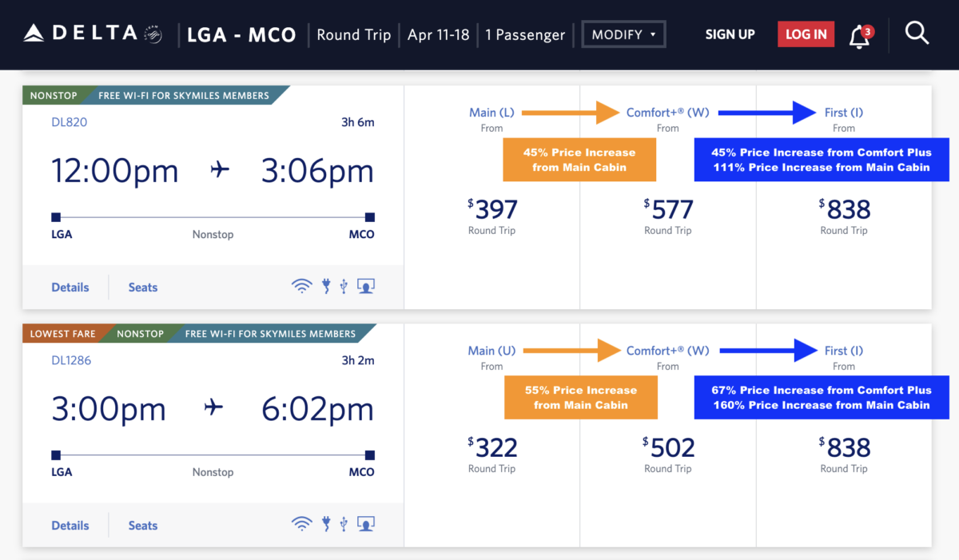Open Seats for flight DL820
Image resolution: width=959 pixels, height=560 pixels.
[142, 287]
